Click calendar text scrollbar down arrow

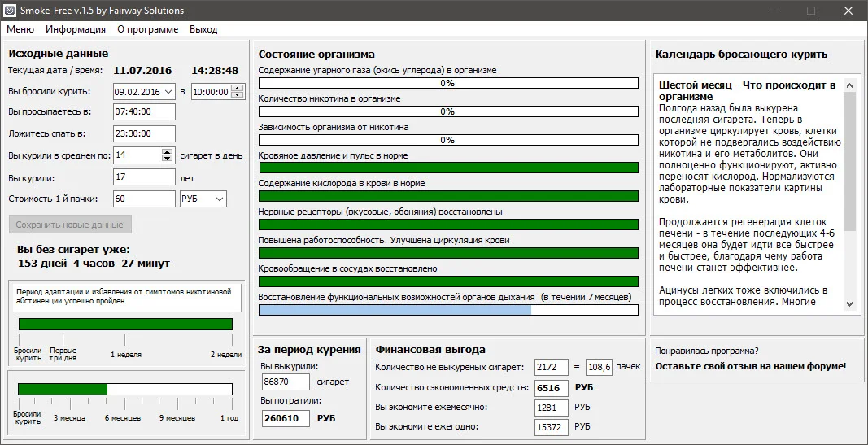pos(850,303)
